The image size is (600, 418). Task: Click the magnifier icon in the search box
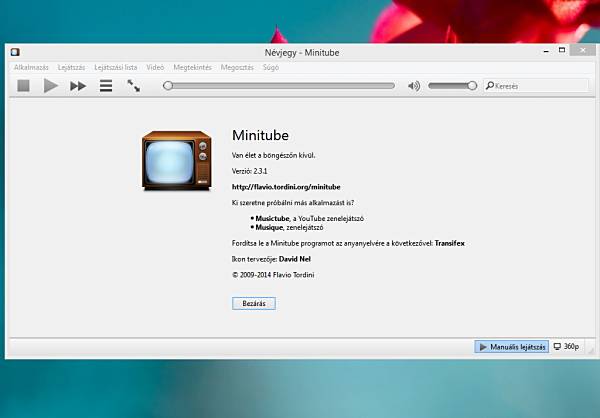[489, 86]
